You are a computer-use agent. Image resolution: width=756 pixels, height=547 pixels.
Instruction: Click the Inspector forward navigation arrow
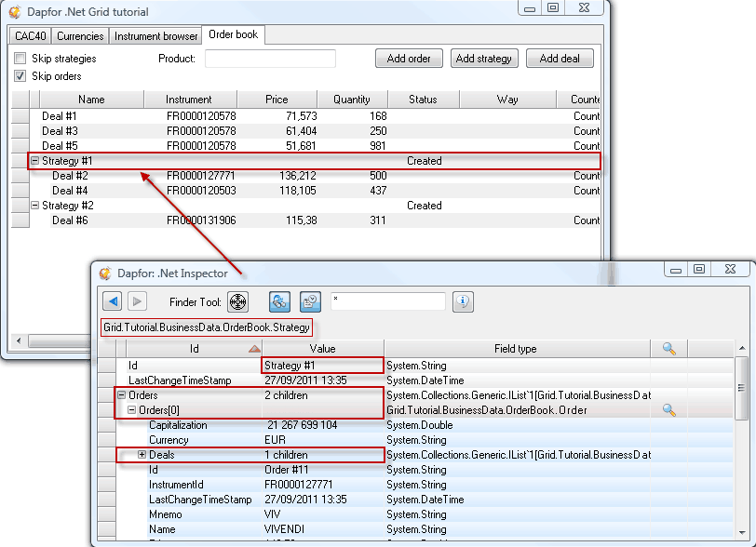pyautogui.click(x=137, y=301)
